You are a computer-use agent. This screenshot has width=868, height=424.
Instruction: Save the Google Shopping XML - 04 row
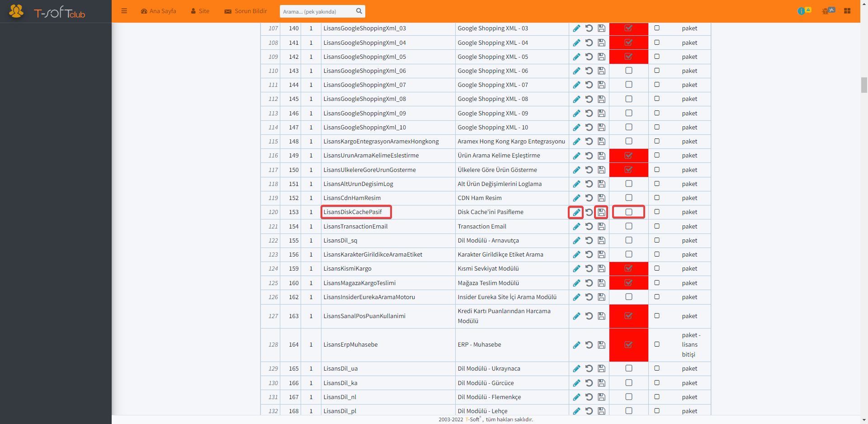click(x=601, y=43)
